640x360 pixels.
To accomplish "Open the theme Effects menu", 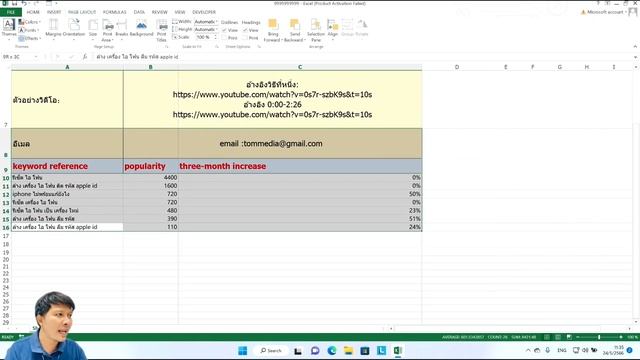I will (30, 38).
